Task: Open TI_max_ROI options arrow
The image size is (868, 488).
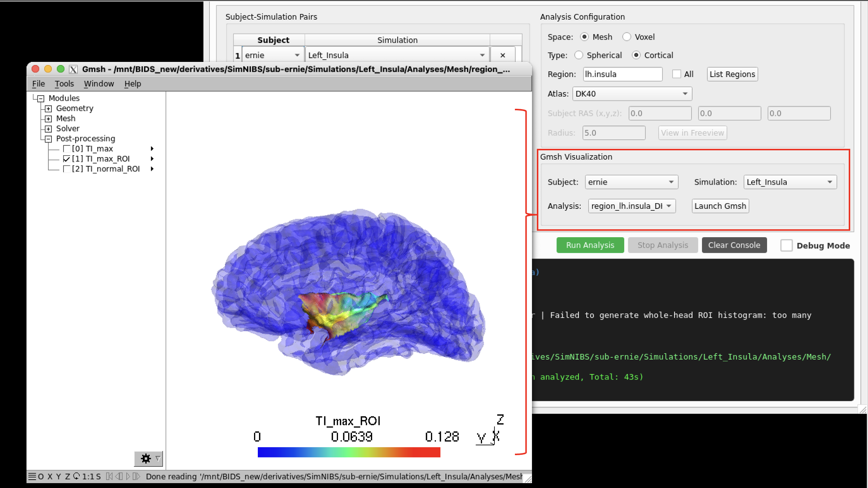Action: [152, 159]
